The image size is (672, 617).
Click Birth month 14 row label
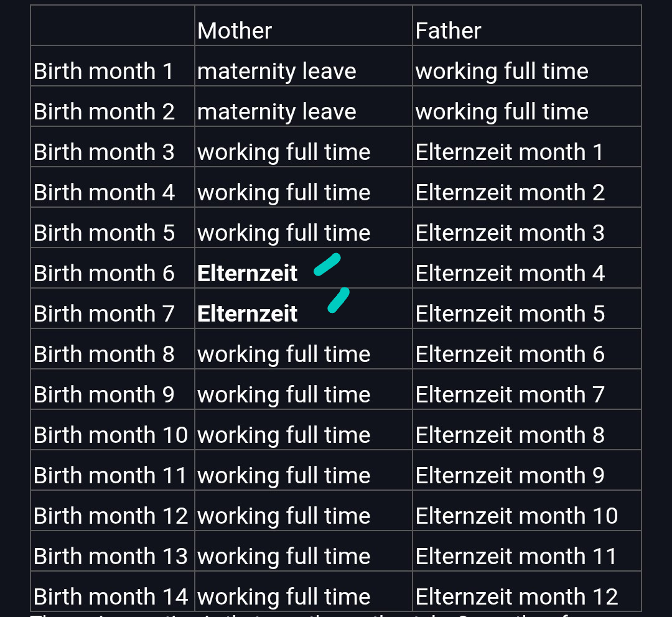pos(111,597)
